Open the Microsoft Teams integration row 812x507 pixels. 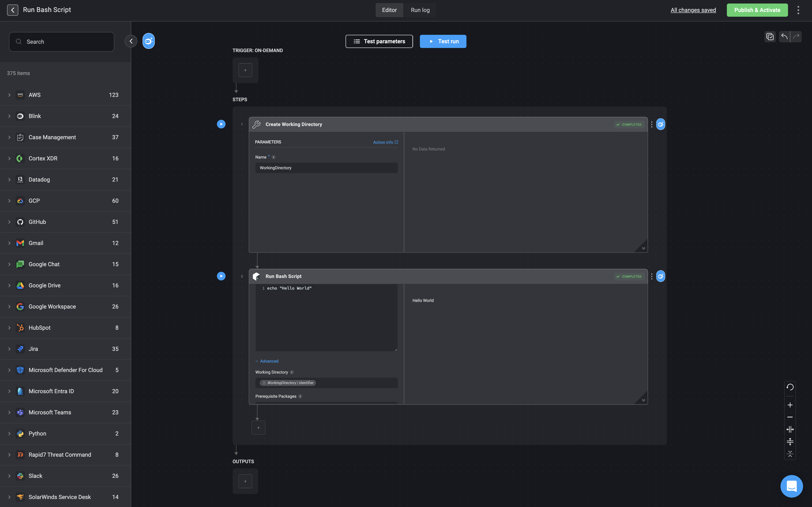pos(65,412)
